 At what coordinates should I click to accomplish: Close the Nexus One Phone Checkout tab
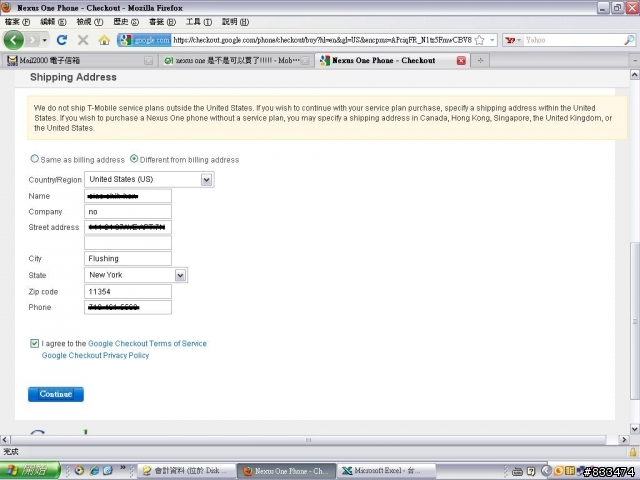461,60
